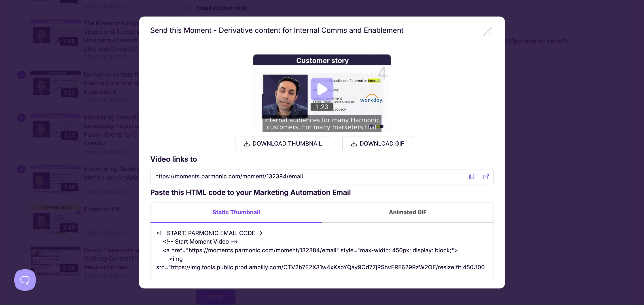Open the 1:46 Metrics & Analytics thumbnail
644x305 pixels.
click(x=55, y=179)
